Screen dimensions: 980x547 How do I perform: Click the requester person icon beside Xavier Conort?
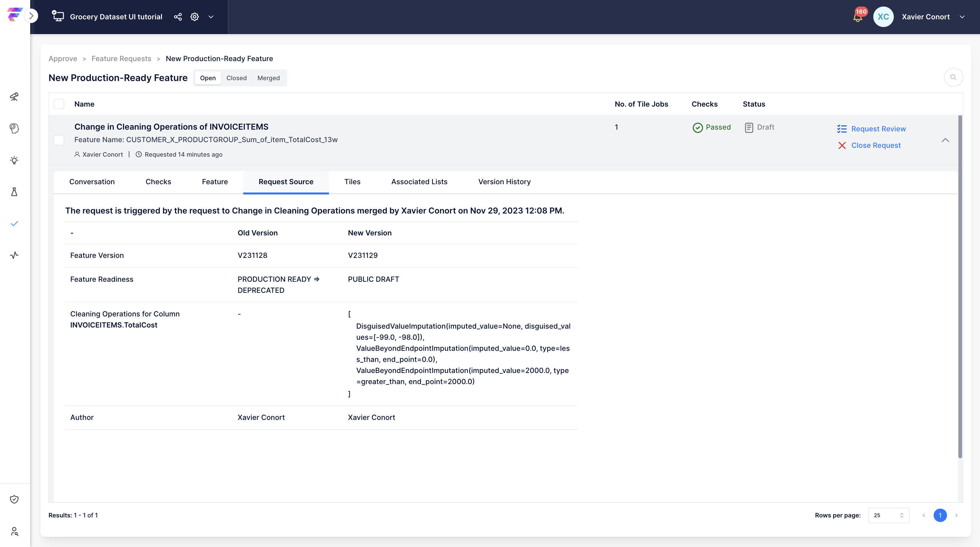point(77,154)
